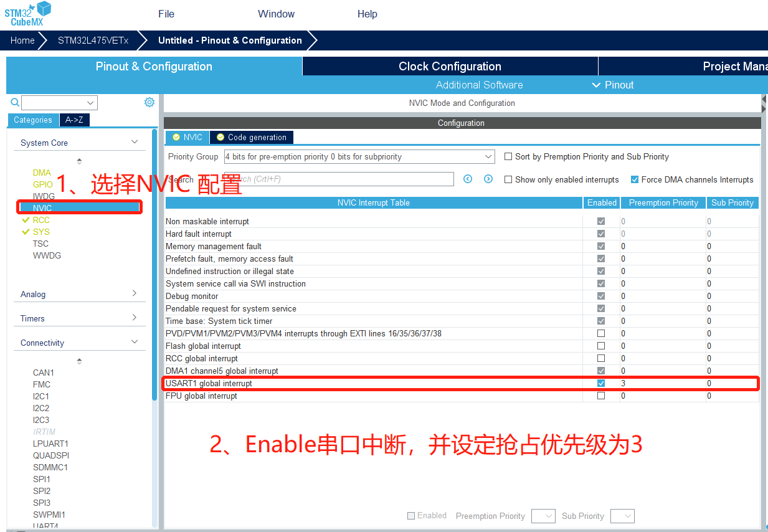Select the Categories tab

pos(33,120)
